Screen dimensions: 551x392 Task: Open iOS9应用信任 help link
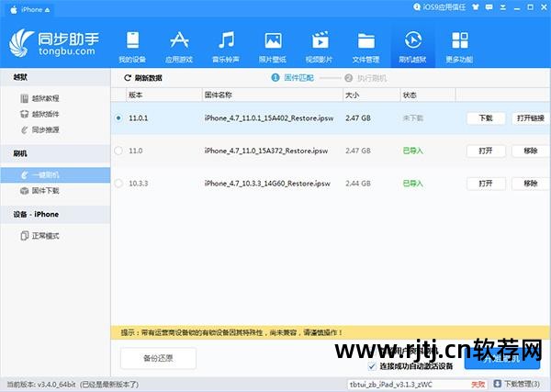439,7
